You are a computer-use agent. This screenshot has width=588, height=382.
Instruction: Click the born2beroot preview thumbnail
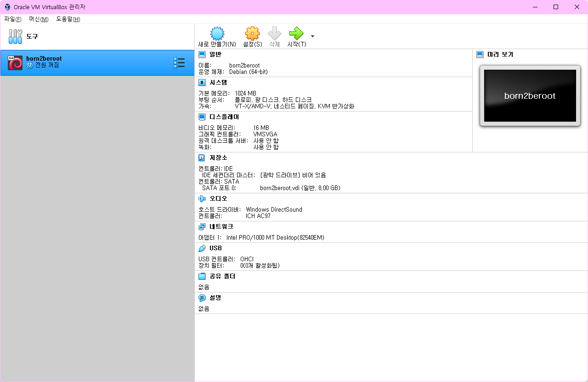tap(530, 95)
